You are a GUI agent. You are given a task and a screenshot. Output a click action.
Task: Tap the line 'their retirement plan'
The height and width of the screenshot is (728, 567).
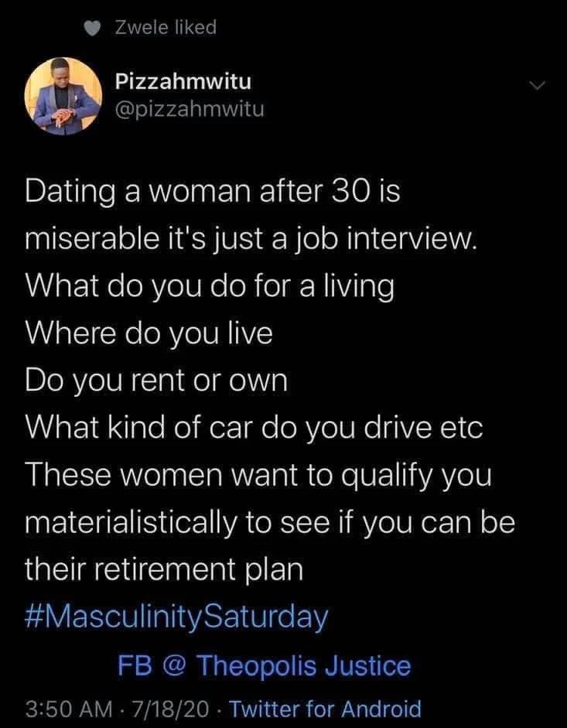tap(164, 569)
